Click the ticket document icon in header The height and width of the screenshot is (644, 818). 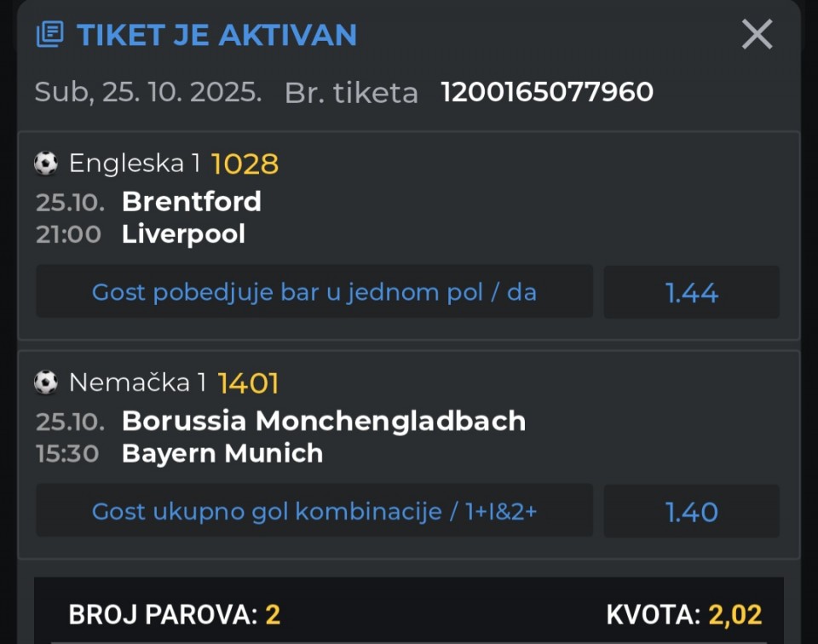49,35
